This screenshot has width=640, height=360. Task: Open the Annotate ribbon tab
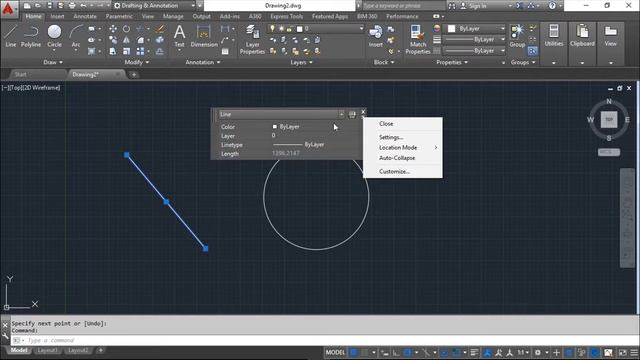point(85,16)
